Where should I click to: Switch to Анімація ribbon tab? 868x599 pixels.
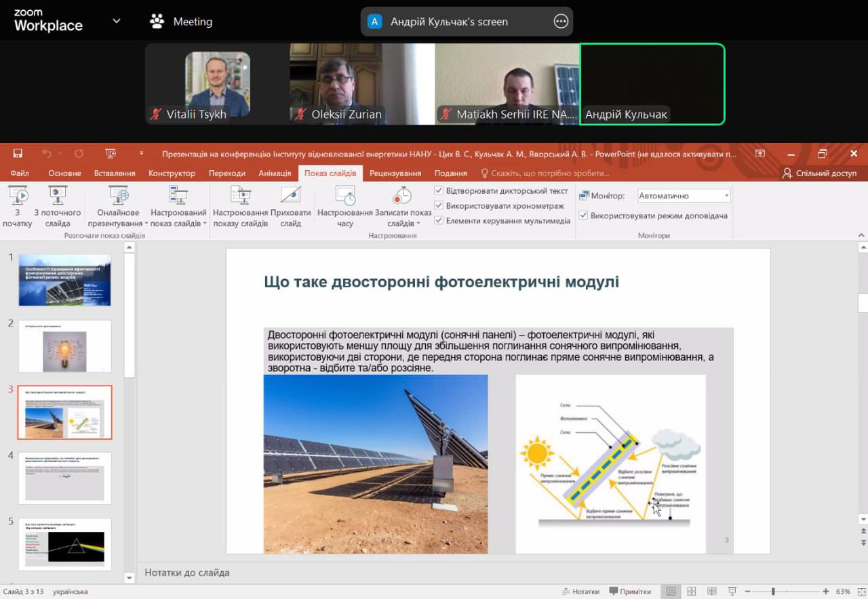tap(275, 173)
